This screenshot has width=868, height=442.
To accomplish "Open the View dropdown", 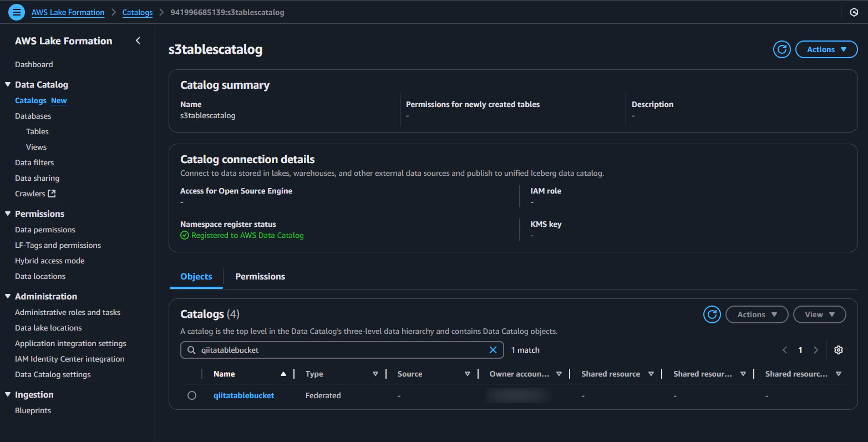I will coord(820,314).
